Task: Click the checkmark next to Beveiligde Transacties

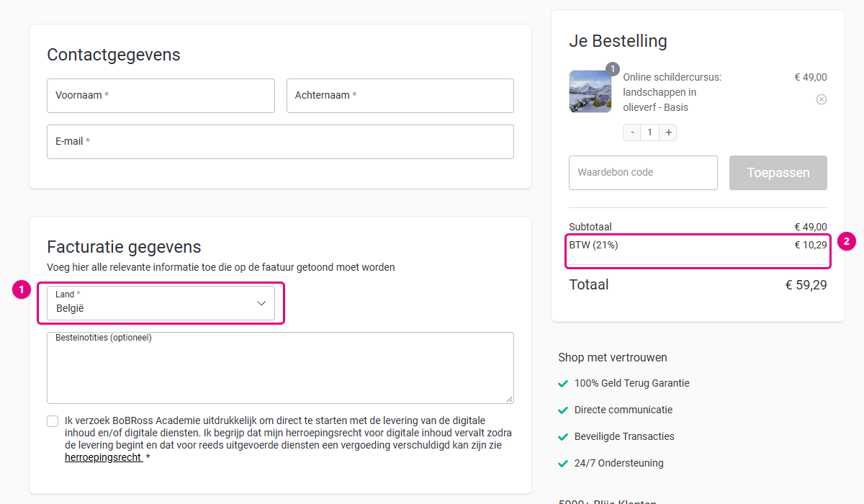Action: (x=563, y=437)
